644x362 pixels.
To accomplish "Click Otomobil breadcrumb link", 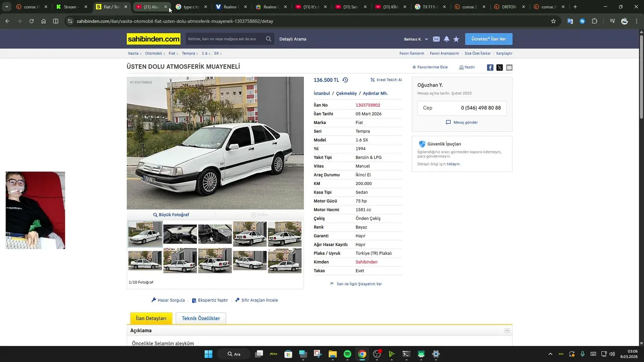I will tap(153, 53).
